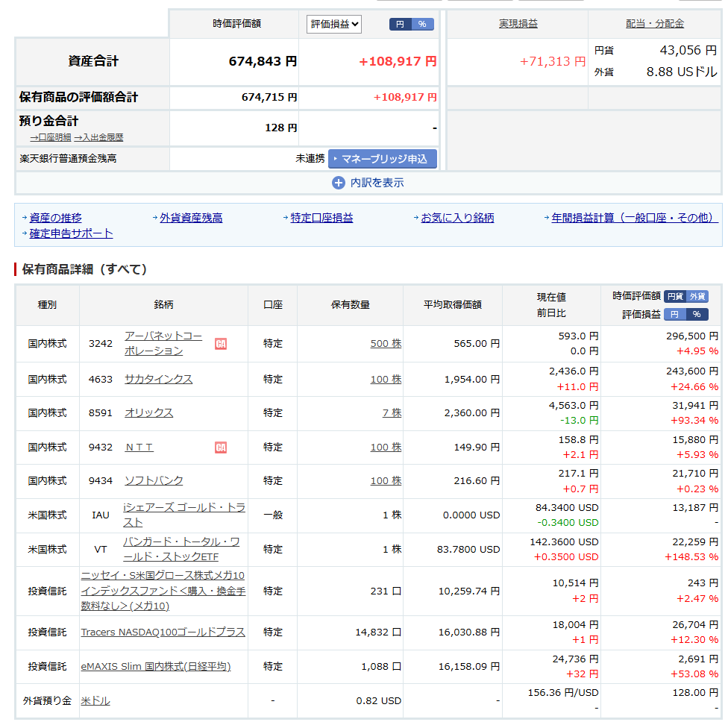
Task: Click オリックス gain +93.34 %
Action: click(694, 421)
